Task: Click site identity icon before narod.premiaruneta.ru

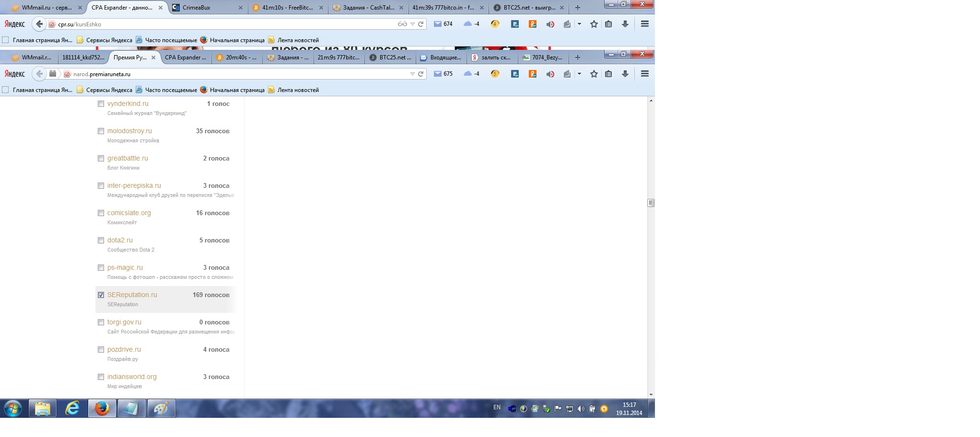Action: 67,74
